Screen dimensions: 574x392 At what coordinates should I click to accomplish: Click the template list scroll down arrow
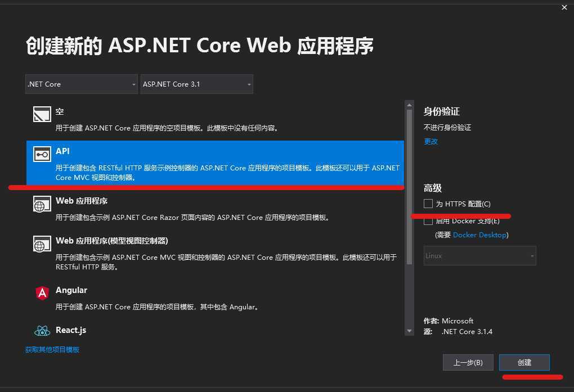coord(409,331)
